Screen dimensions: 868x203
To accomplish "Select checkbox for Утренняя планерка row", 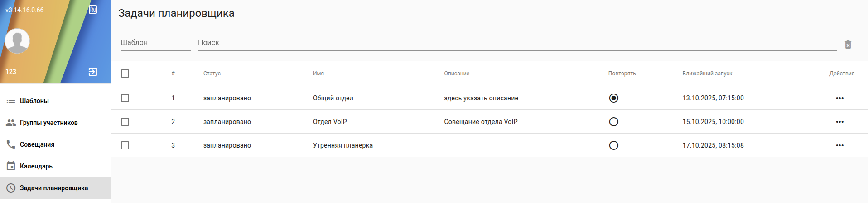I will click(x=125, y=145).
